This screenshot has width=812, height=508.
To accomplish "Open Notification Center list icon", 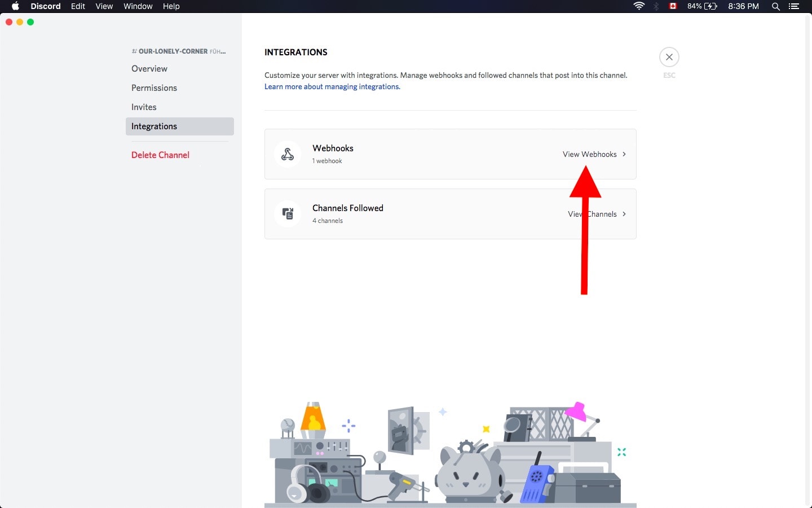I will [794, 6].
